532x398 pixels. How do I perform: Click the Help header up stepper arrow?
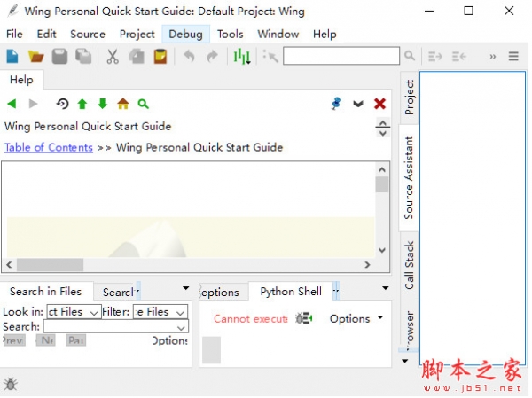tap(383, 123)
